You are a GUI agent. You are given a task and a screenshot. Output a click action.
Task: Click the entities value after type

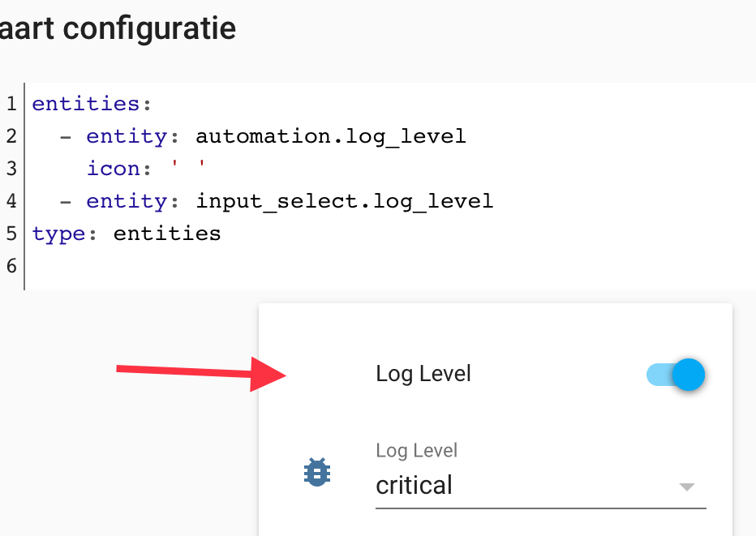pyautogui.click(x=166, y=233)
